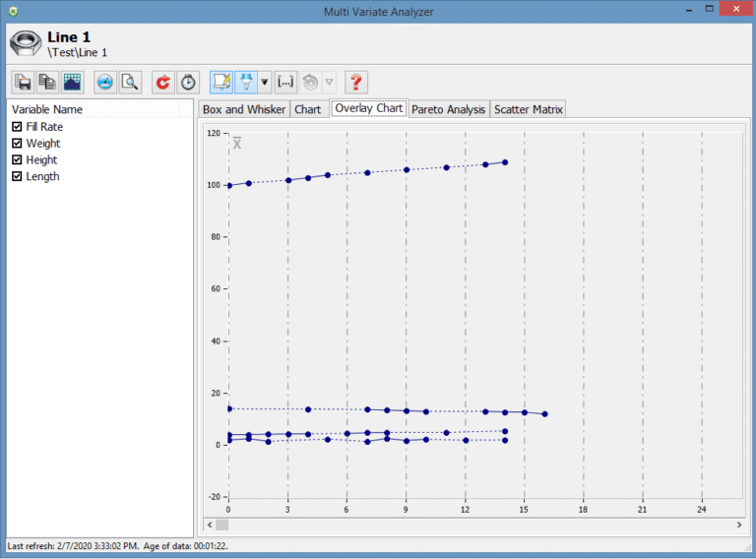Click the chart image toolbar icon
The width and height of the screenshot is (756, 559).
[x=72, y=82]
